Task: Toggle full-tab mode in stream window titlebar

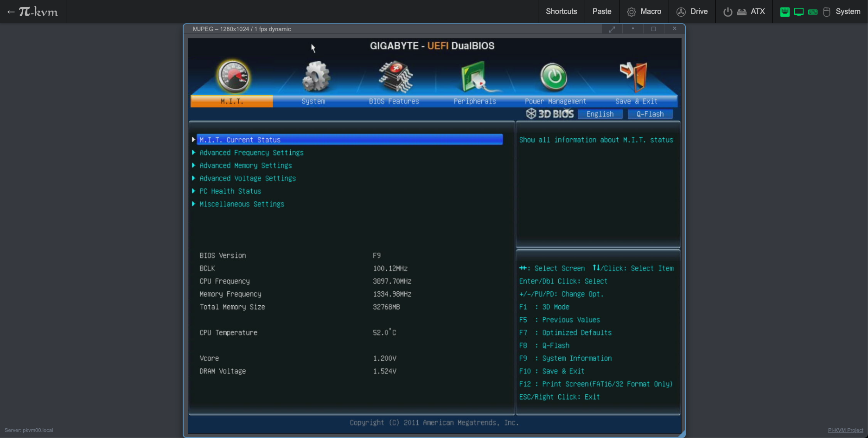Action: 612,29
